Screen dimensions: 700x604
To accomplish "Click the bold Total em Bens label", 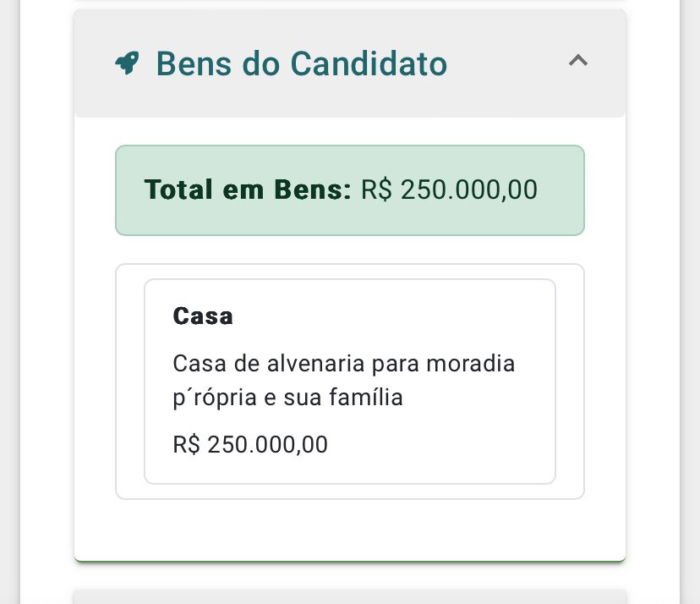I will tap(247, 189).
